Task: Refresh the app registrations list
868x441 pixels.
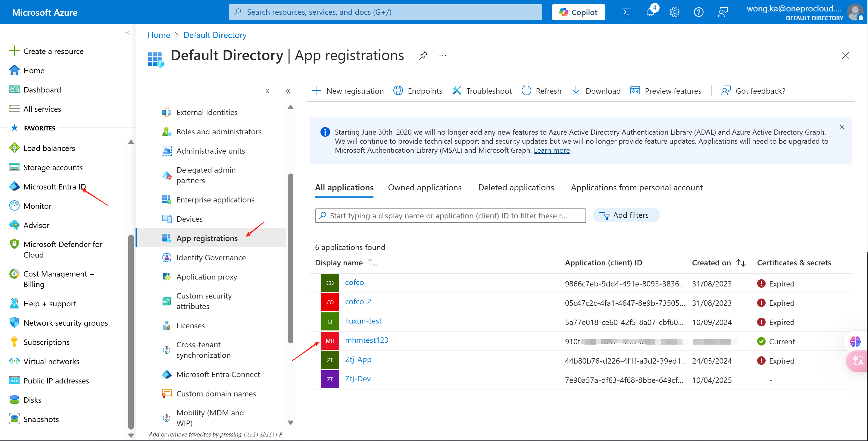Action: pyautogui.click(x=542, y=91)
